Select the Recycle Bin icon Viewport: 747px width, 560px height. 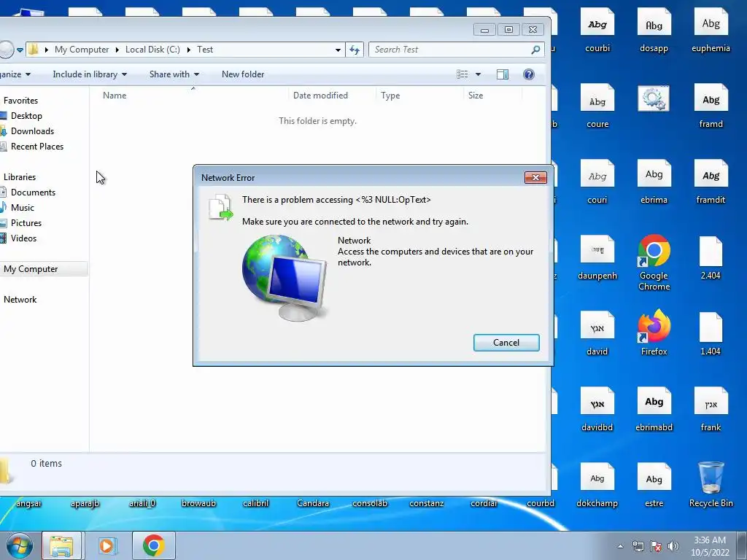711,484
